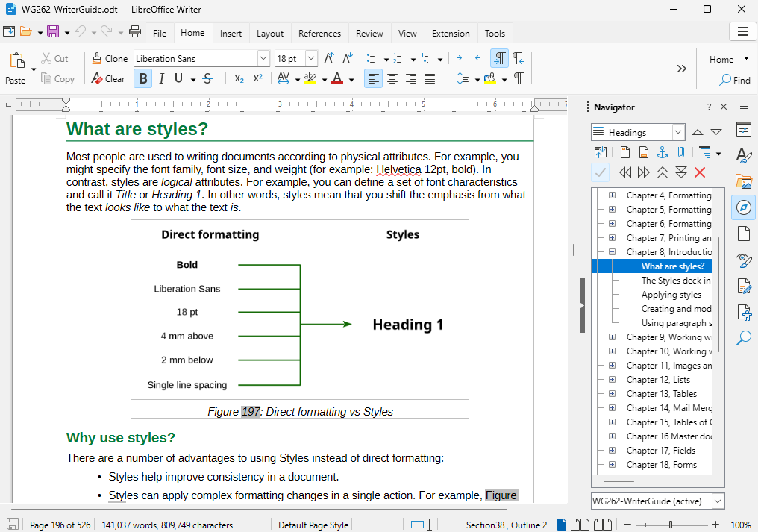This screenshot has height=532, width=758.
Task: Apply superscript formatting
Action: [x=257, y=78]
